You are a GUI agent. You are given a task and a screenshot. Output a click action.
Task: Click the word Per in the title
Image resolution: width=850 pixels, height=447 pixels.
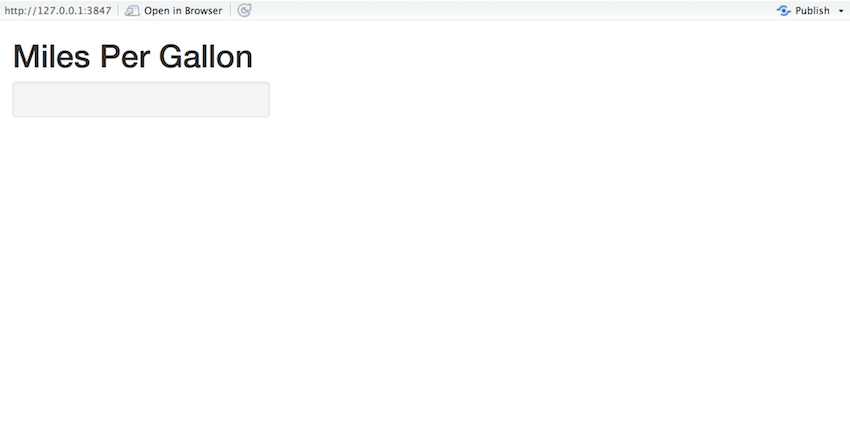pyautogui.click(x=123, y=57)
